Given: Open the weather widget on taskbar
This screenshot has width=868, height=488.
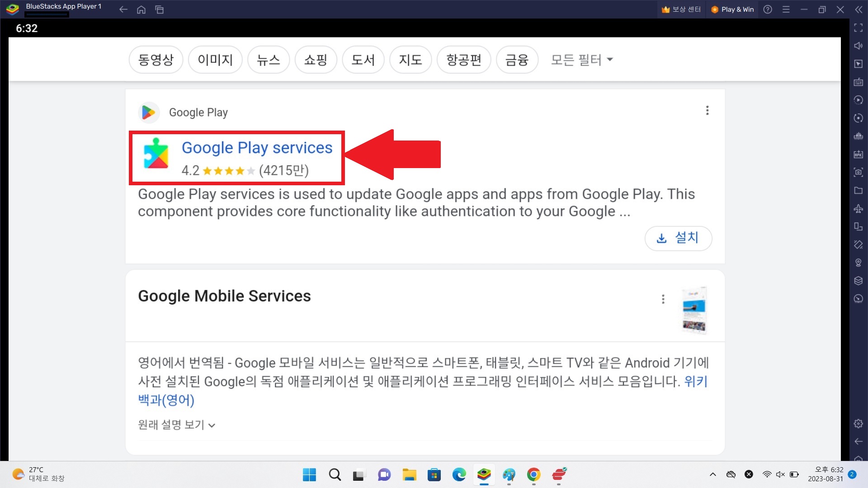Looking at the screenshot, I should pos(38,474).
